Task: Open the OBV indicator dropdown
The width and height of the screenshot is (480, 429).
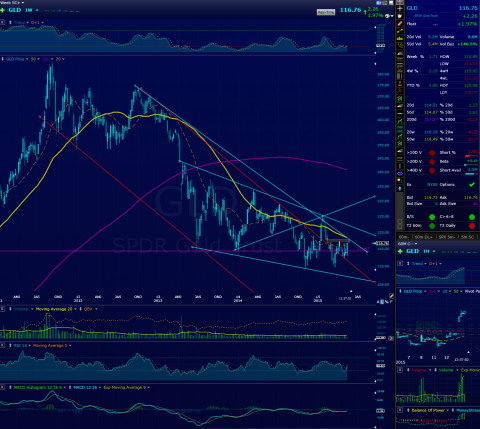Action: (96, 309)
